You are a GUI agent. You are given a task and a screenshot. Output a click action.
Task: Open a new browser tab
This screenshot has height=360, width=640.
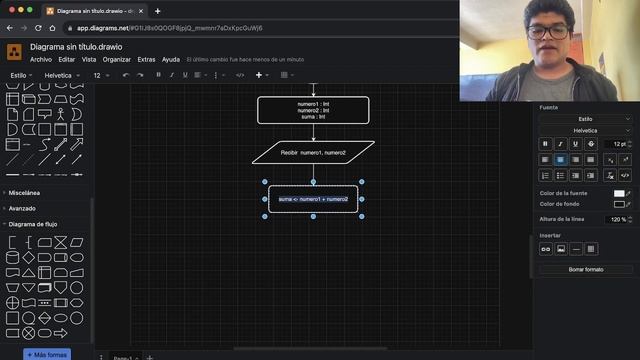pyautogui.click(x=158, y=11)
